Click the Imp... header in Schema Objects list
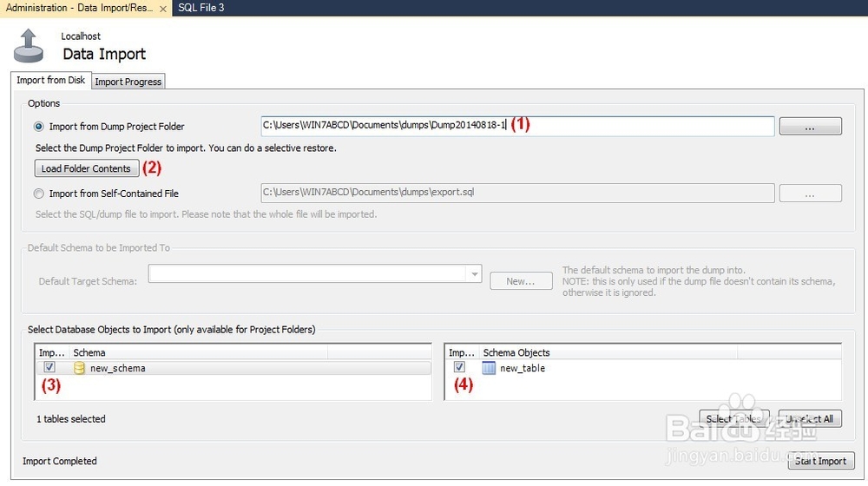This screenshot has width=868, height=486. [x=462, y=352]
